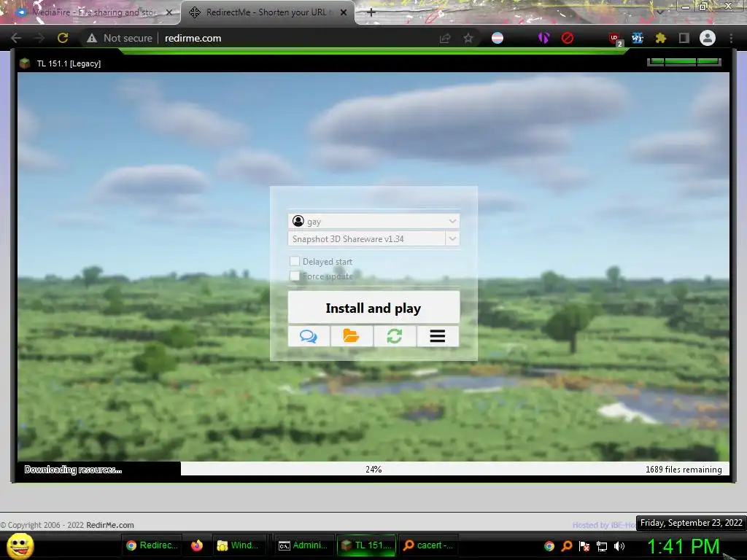Open the cacert search taskbar item
This screenshot has width=747, height=560.
point(428,545)
